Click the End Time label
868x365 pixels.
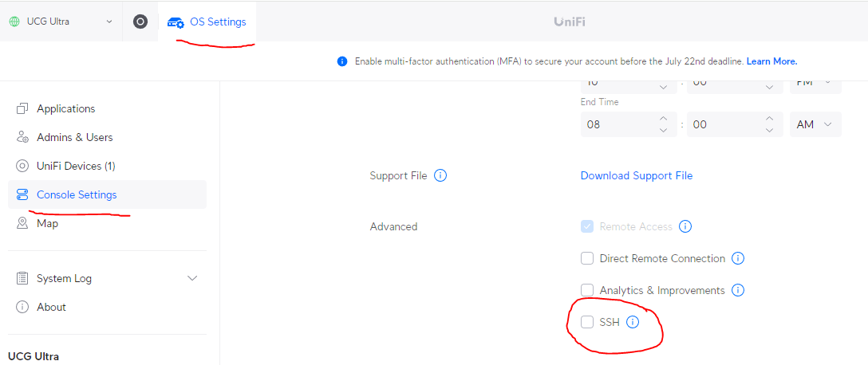click(x=599, y=102)
